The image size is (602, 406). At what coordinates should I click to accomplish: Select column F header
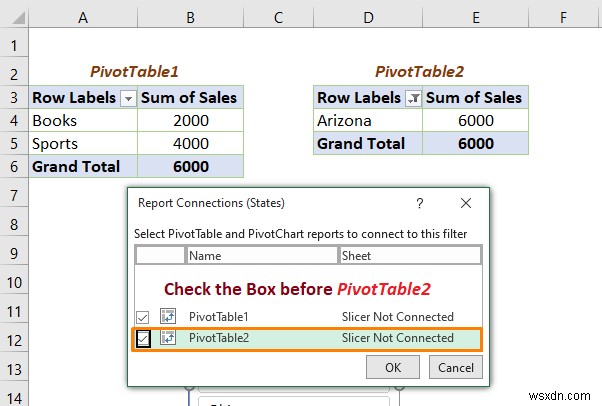pos(563,17)
